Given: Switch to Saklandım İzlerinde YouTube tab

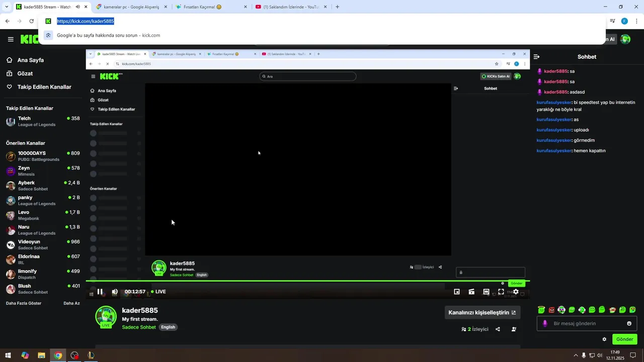Looking at the screenshot, I should (290, 7).
